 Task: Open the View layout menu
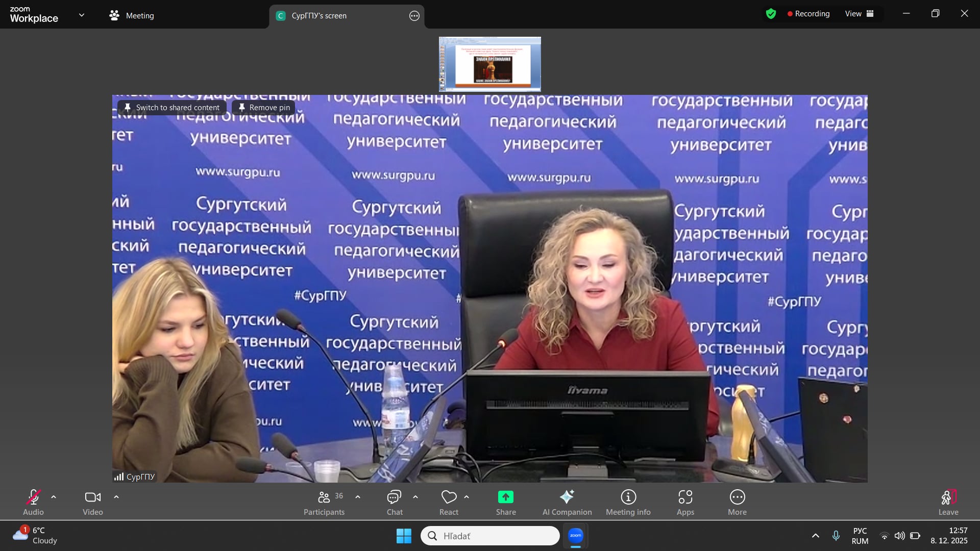coord(859,14)
